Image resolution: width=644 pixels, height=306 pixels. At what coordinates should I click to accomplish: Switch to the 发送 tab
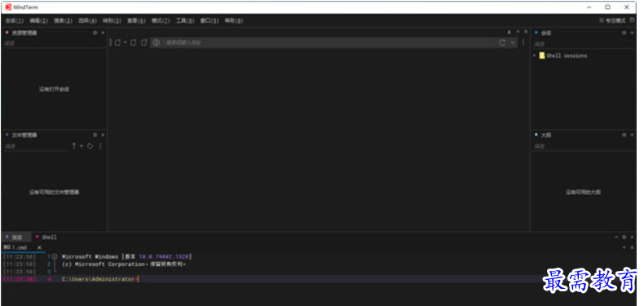[x=15, y=237]
